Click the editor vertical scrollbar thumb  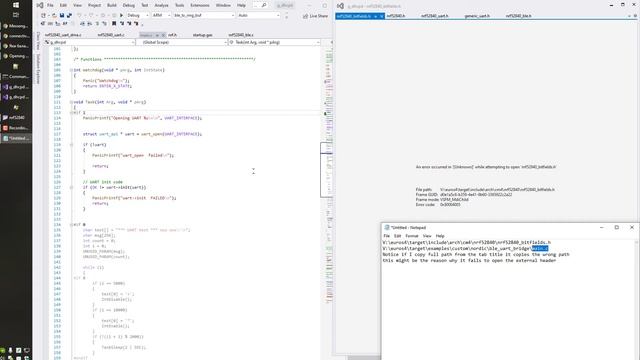pyautogui.click(x=326, y=169)
